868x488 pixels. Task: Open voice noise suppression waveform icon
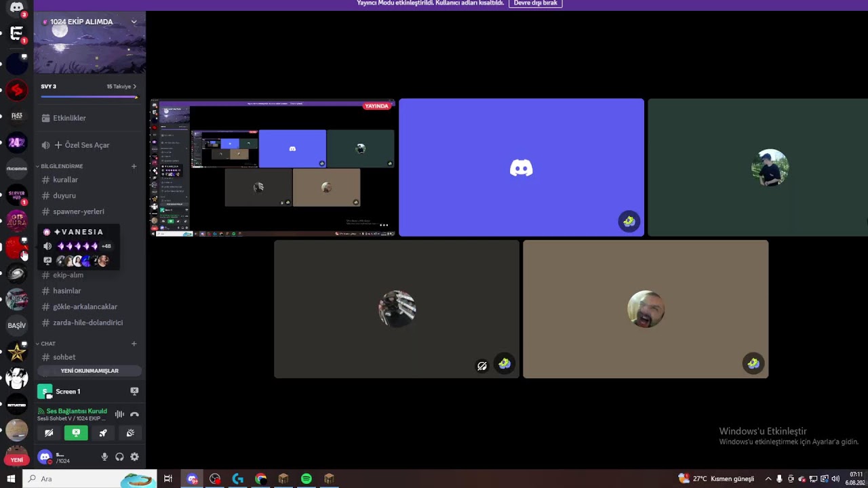119,414
